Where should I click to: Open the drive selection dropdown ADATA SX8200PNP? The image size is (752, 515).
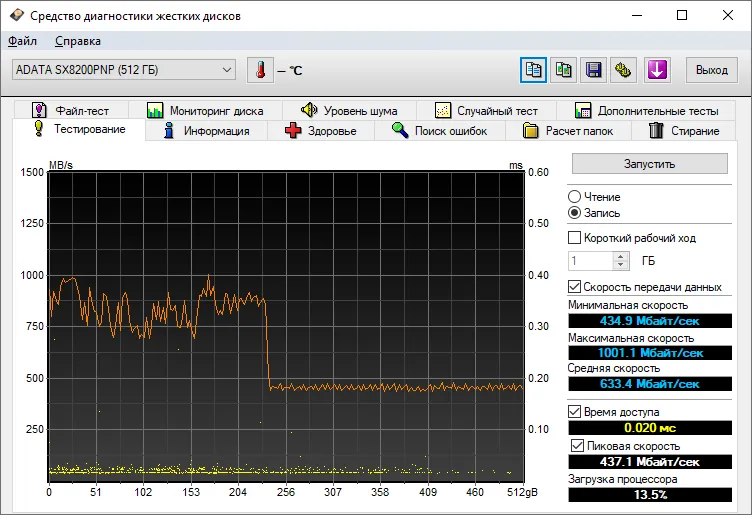click(x=124, y=70)
